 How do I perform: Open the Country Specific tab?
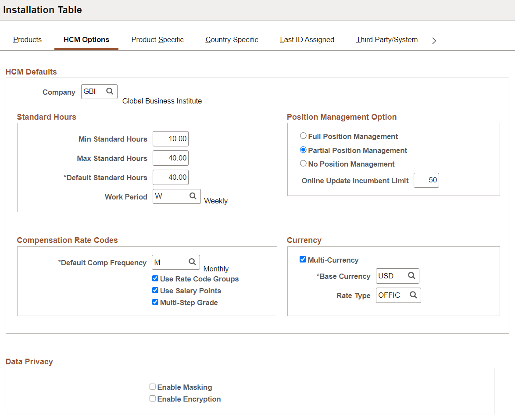[232, 39]
